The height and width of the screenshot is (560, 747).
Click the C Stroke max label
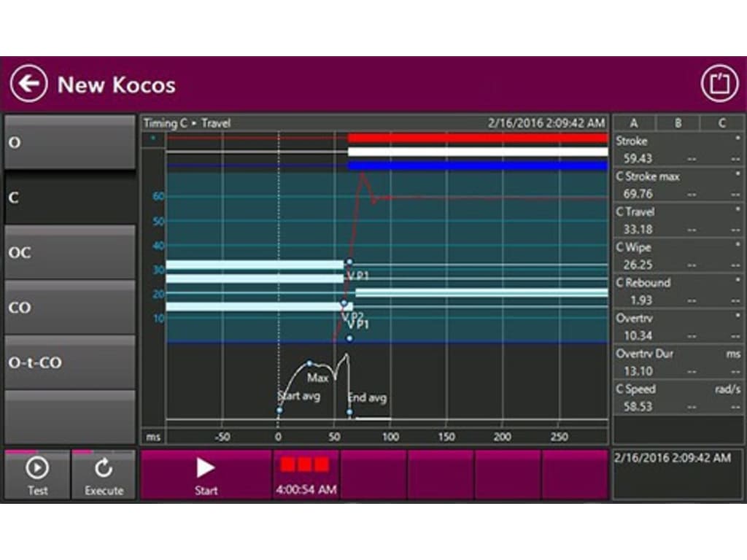click(648, 176)
